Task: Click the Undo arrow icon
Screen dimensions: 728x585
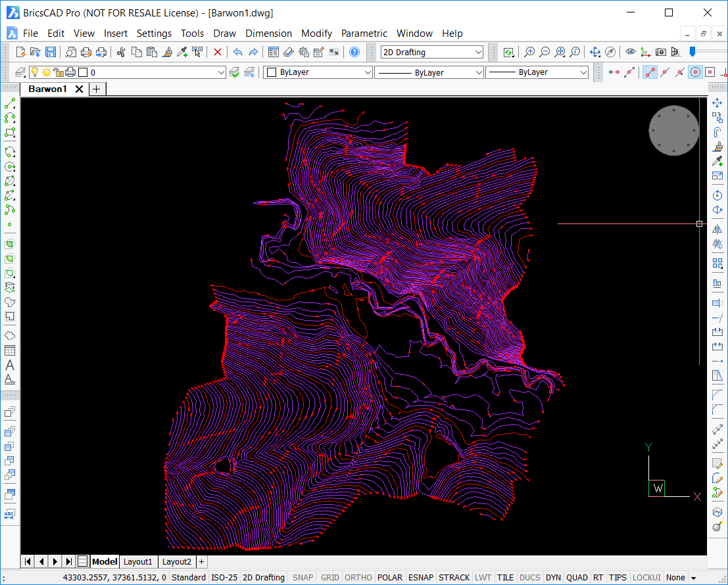Action: [x=237, y=53]
